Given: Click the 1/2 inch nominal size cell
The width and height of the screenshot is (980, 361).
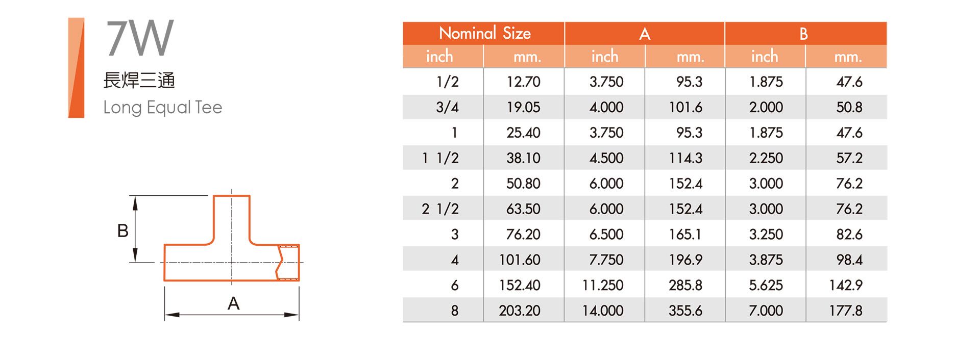Looking at the screenshot, I should point(447,82).
